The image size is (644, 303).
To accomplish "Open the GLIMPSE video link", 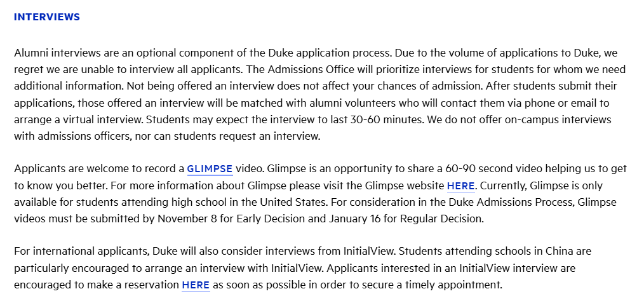I will coord(210,169).
